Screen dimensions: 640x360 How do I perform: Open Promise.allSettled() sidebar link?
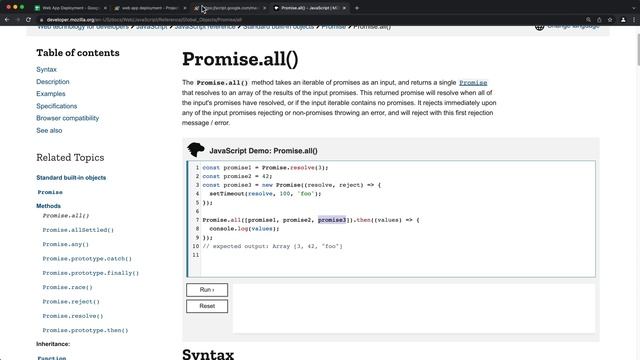coord(78,230)
